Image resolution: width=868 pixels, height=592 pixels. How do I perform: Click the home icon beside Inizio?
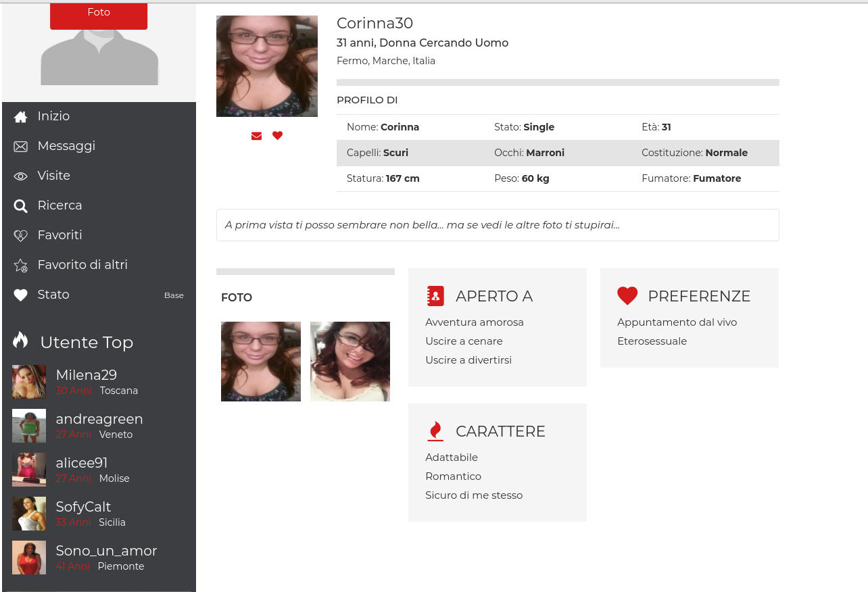click(21, 117)
